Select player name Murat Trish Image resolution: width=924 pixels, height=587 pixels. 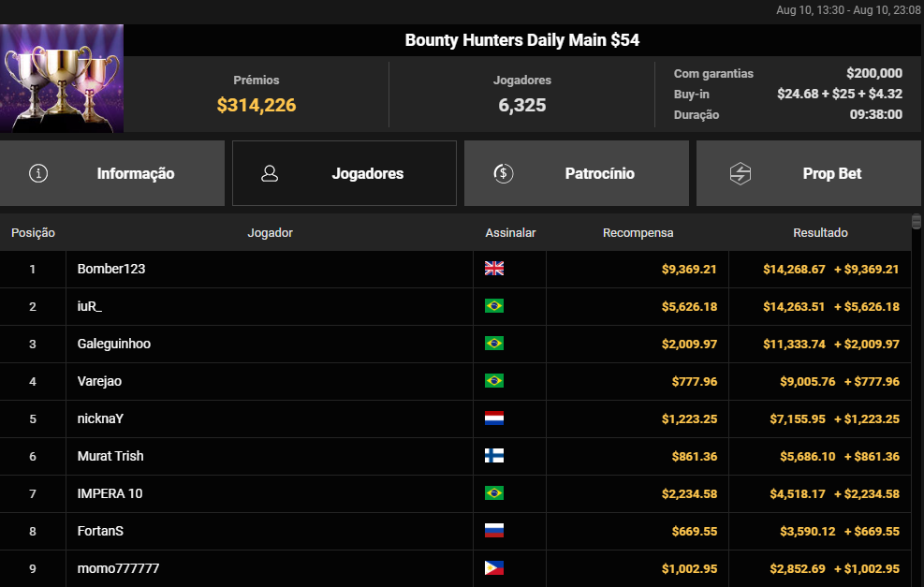(x=110, y=456)
